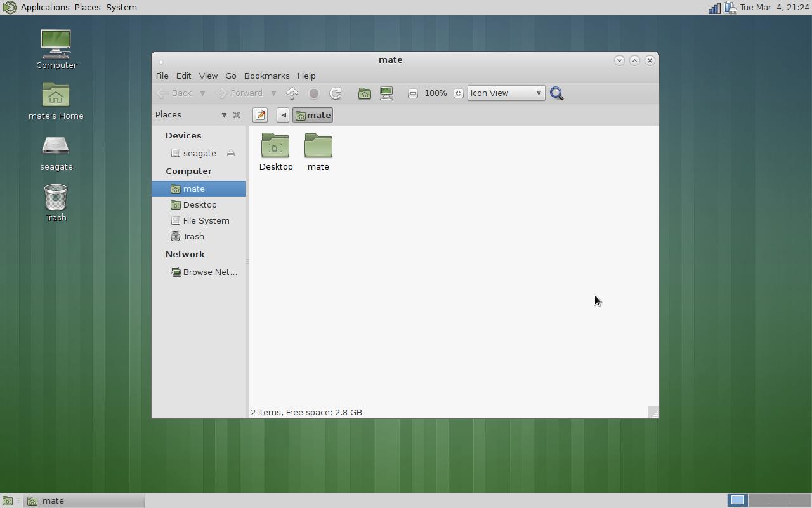Image resolution: width=812 pixels, height=508 pixels.
Task: Open the Places sidebar dropdown
Action: [x=224, y=115]
